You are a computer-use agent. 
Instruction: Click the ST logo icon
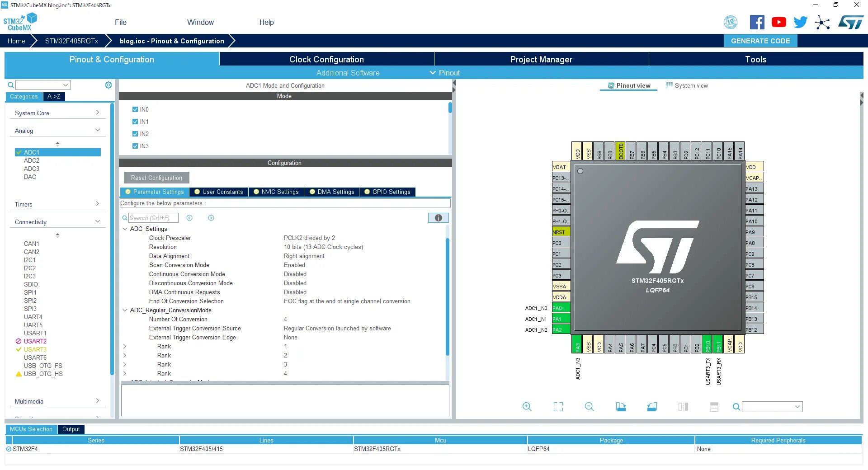(x=850, y=22)
